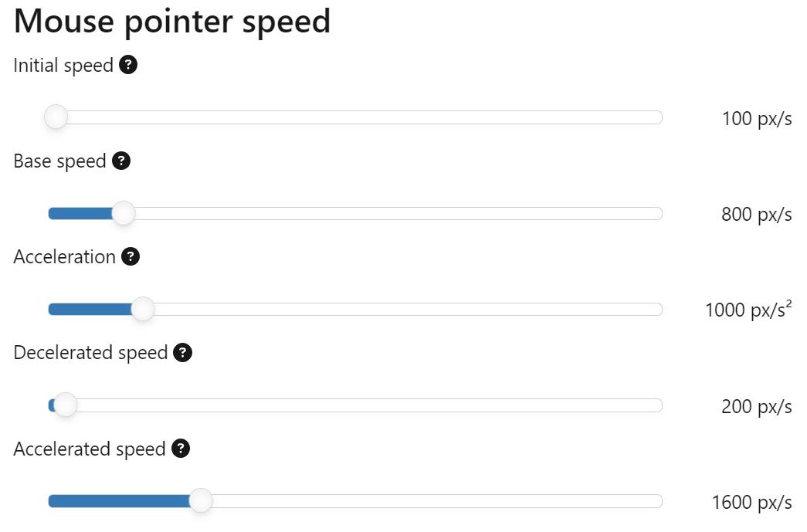Click the Mouse pointer speed heading
Image resolution: width=807 pixels, height=532 pixels.
tap(171, 21)
